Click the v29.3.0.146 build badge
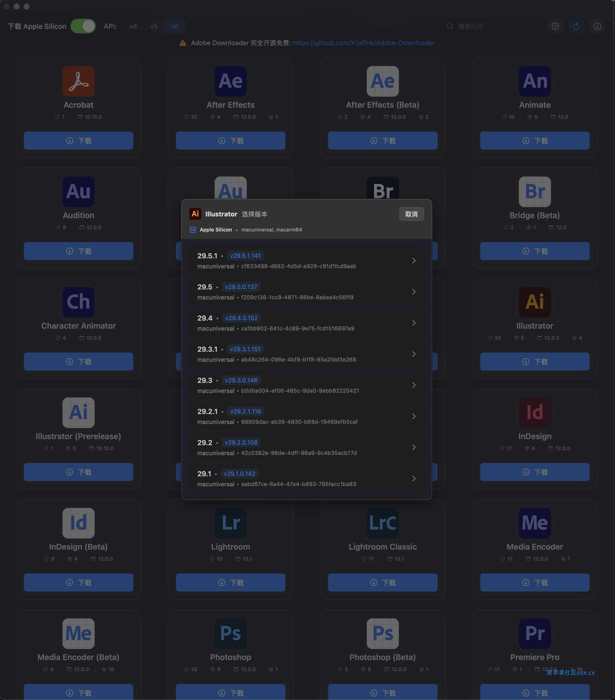The height and width of the screenshot is (700, 615). (241, 380)
